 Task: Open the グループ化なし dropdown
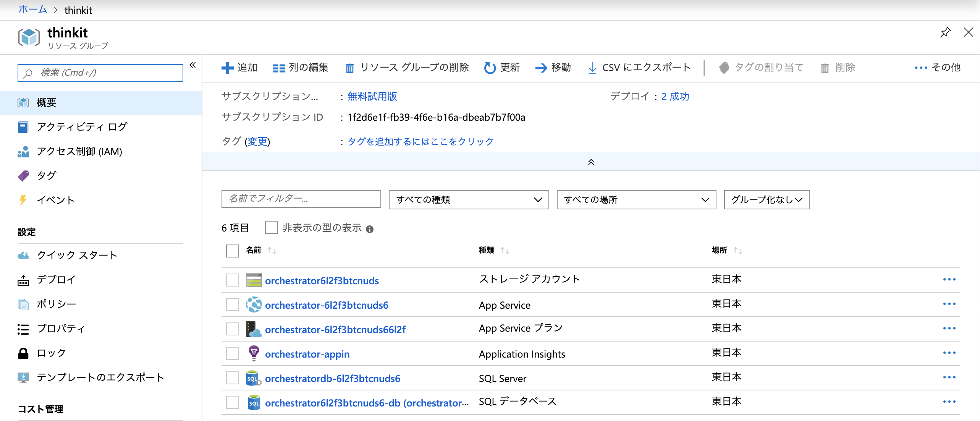(x=767, y=200)
